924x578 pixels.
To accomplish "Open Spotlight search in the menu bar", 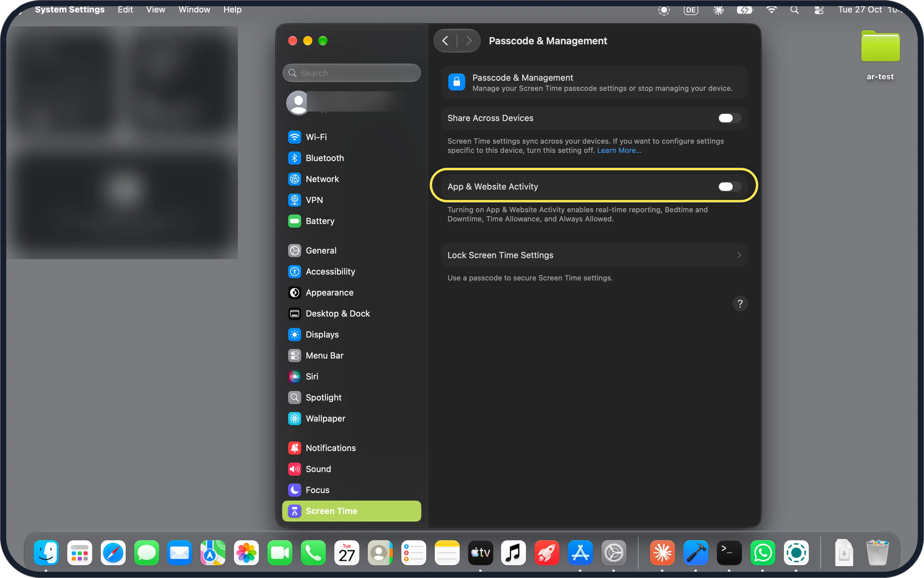I will point(794,10).
